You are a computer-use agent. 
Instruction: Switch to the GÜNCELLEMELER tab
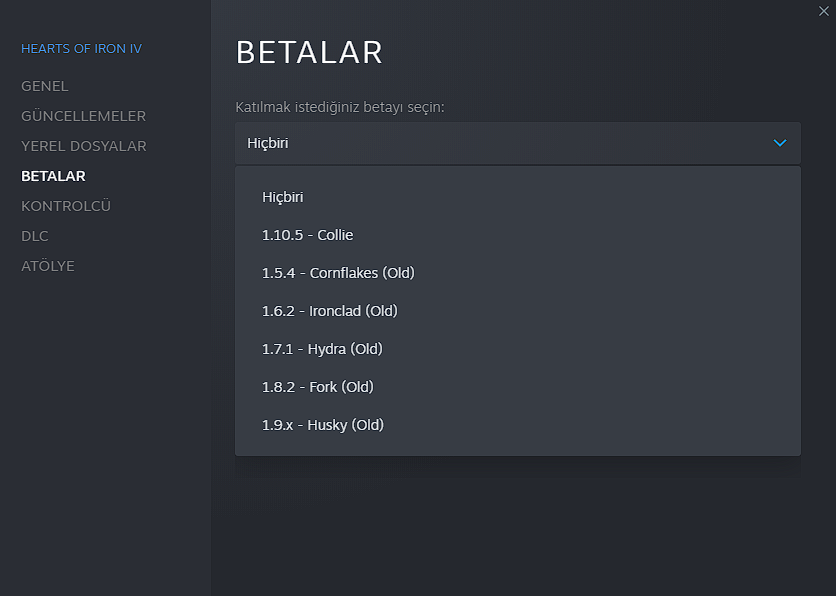tap(83, 116)
